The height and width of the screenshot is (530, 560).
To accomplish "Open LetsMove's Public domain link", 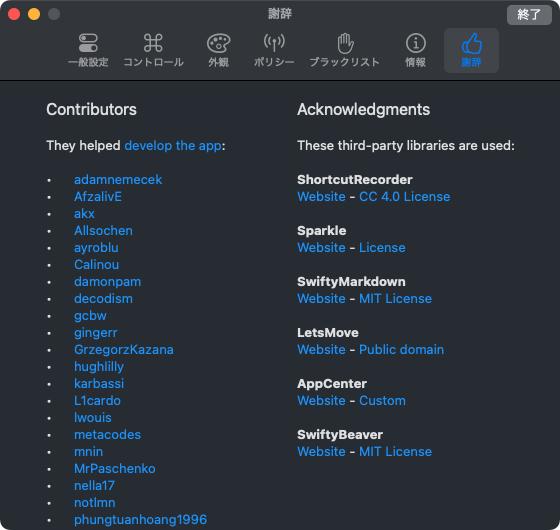I will pyautogui.click(x=401, y=349).
